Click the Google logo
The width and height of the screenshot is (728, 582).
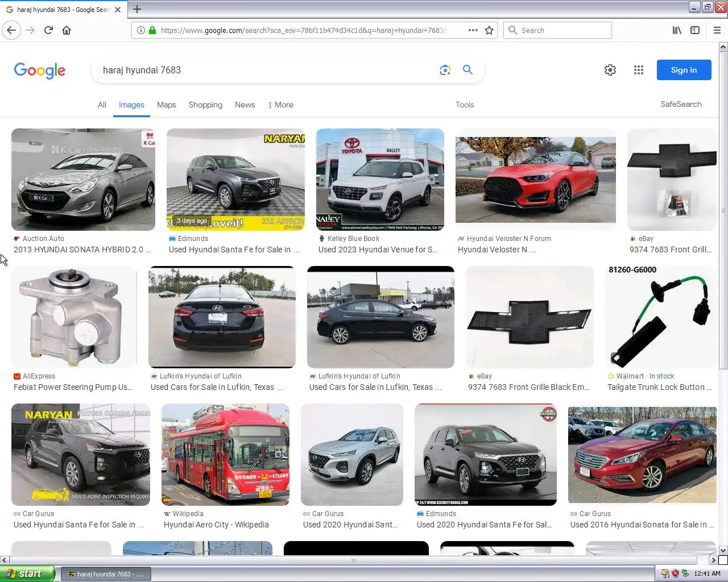click(x=40, y=70)
